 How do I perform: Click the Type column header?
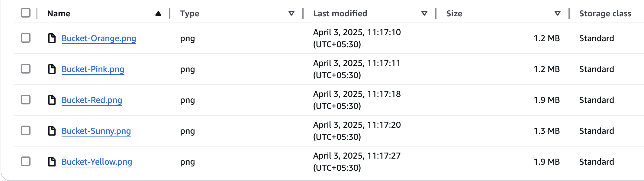pyautogui.click(x=189, y=13)
